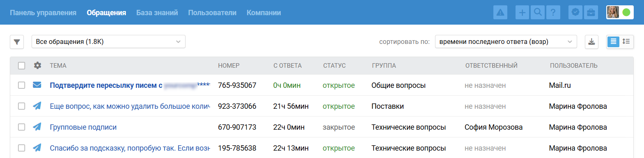Open the Групповые подписи ticket
Viewport: 644px width, 158px height.
pos(83,127)
